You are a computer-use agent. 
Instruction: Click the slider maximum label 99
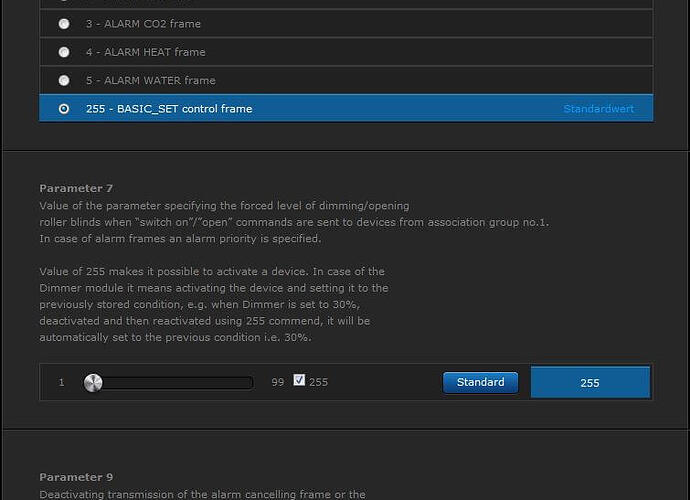[x=278, y=382]
